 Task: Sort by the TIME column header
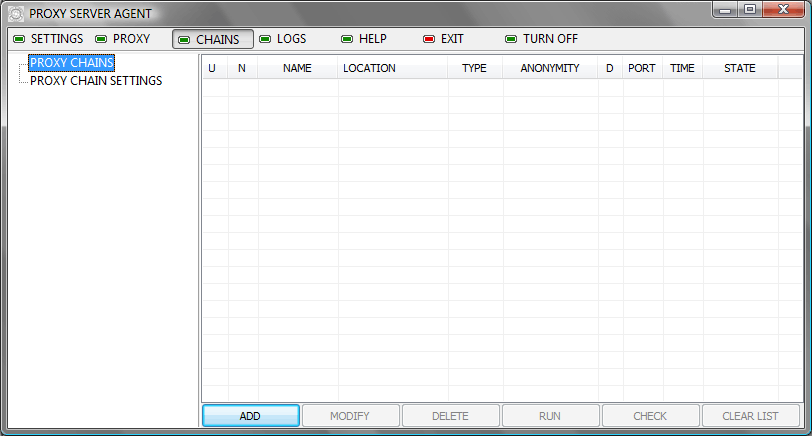coord(683,68)
